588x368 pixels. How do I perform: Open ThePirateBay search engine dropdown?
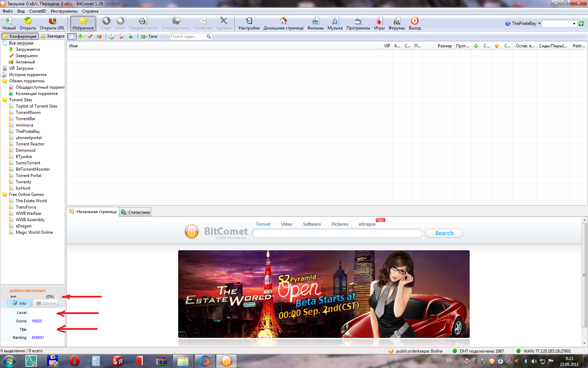(x=523, y=23)
